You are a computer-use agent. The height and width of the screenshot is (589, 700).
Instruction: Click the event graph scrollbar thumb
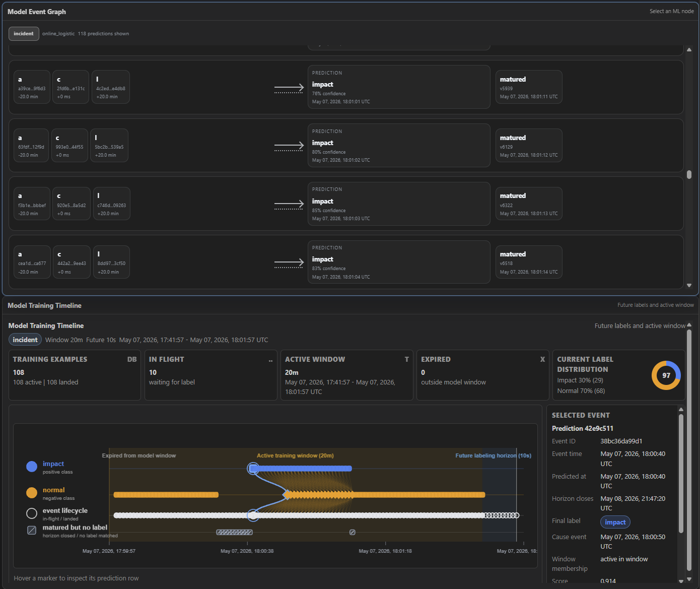click(x=689, y=174)
